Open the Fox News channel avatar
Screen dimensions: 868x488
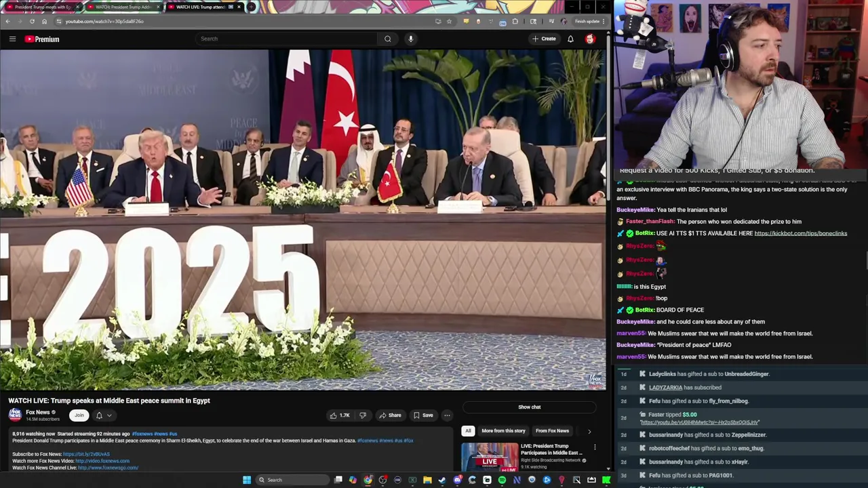[15, 415]
